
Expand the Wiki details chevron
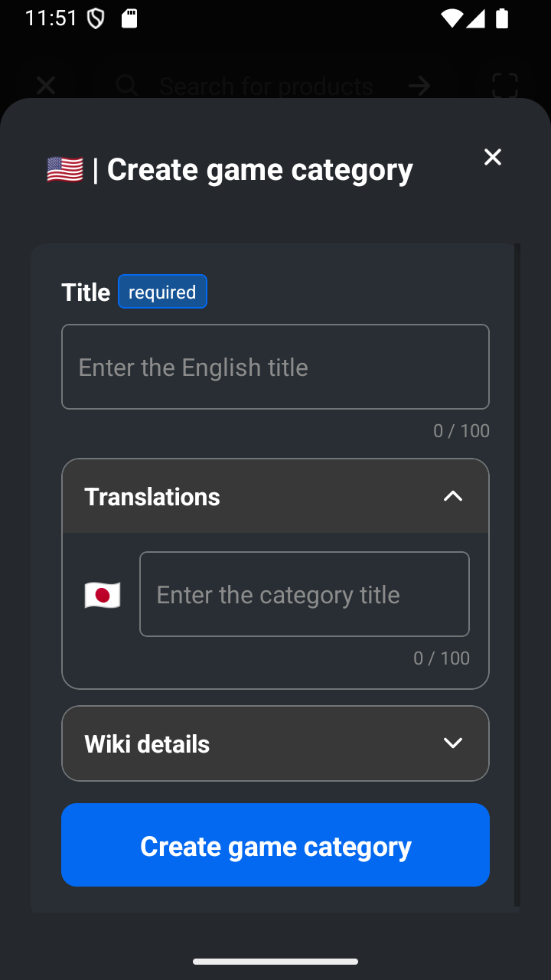453,743
